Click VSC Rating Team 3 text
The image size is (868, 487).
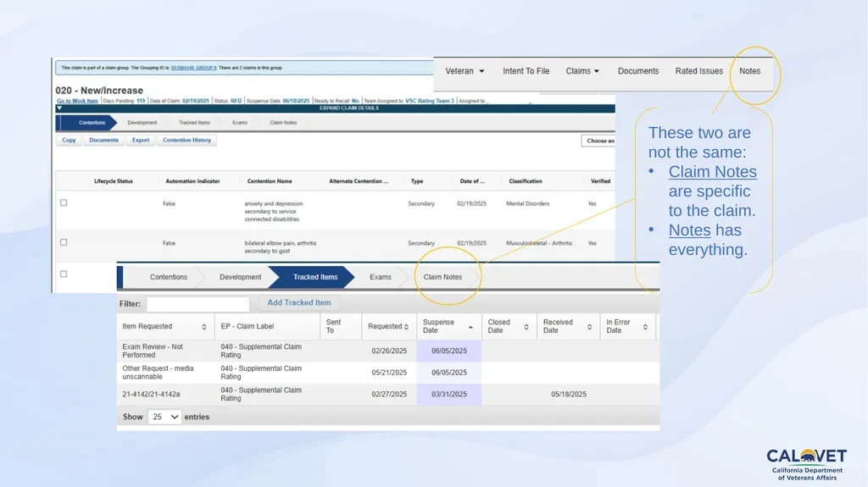pos(429,101)
